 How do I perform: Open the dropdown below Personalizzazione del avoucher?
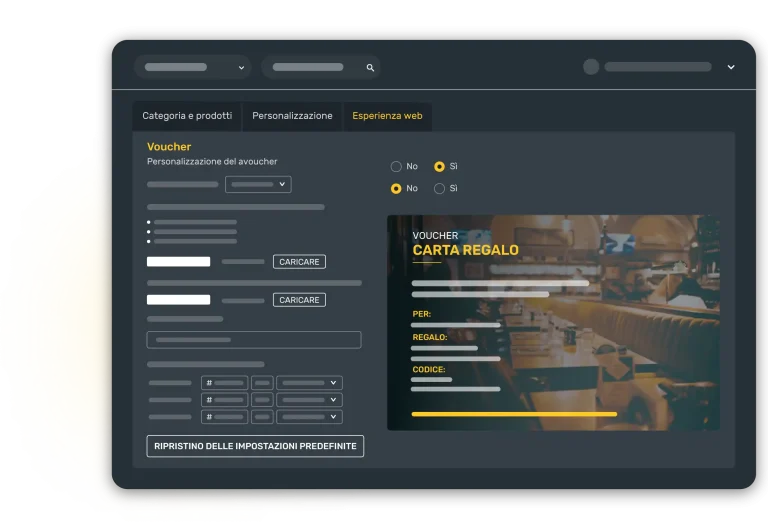click(x=258, y=184)
